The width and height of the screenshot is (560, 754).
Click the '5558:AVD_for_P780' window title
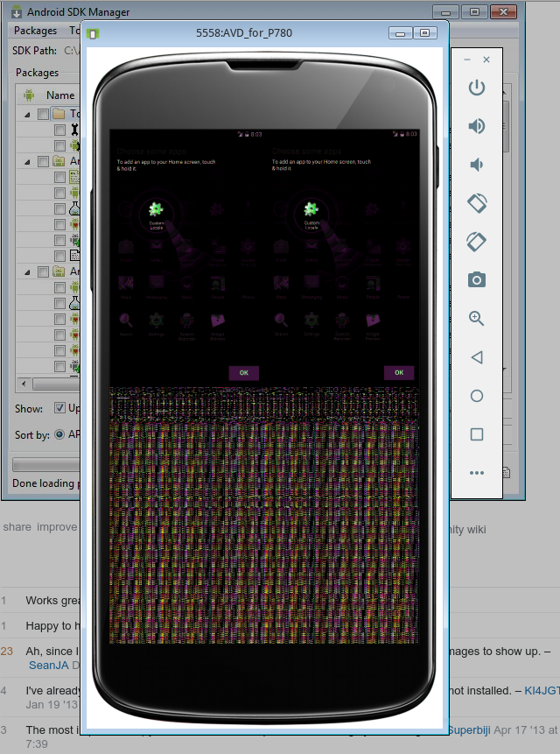[244, 33]
